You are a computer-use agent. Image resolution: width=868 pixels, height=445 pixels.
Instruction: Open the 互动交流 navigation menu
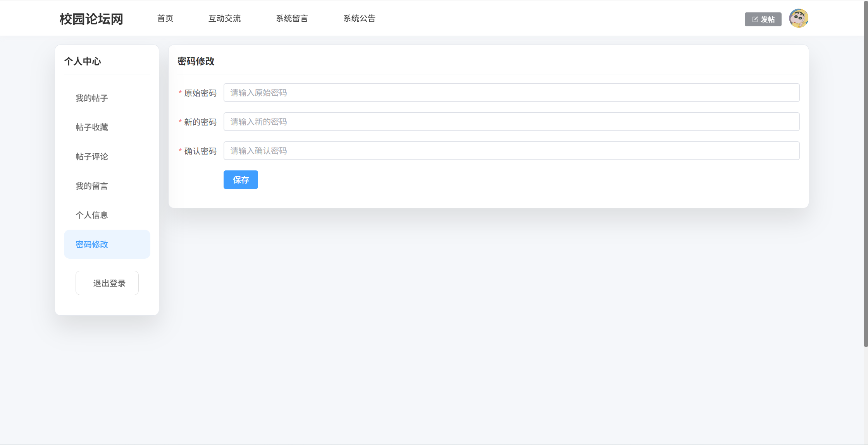pyautogui.click(x=224, y=18)
